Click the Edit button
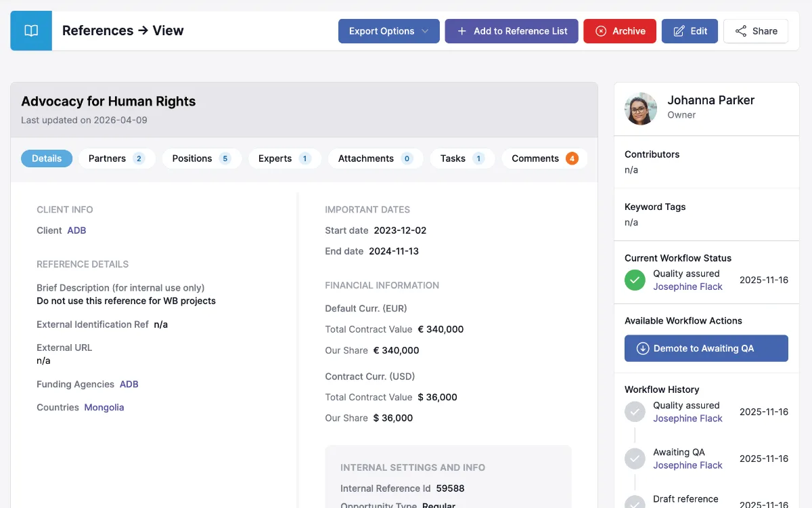 pos(690,31)
